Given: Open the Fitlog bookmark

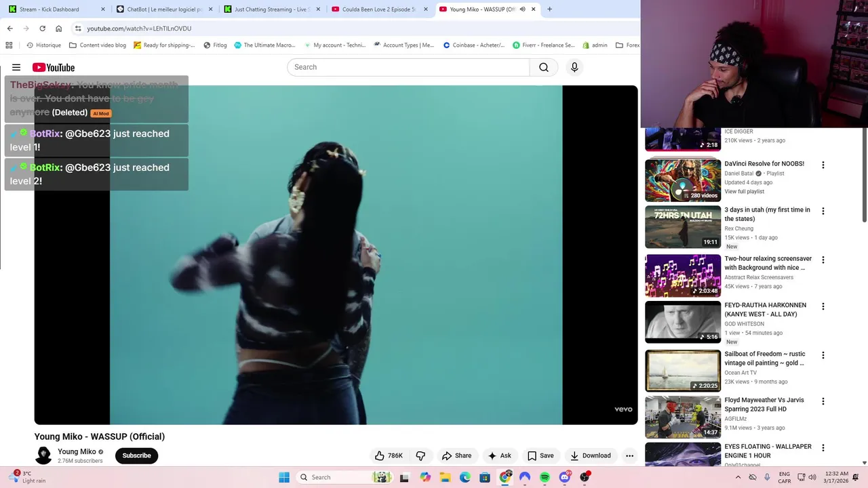Looking at the screenshot, I should pyautogui.click(x=215, y=45).
